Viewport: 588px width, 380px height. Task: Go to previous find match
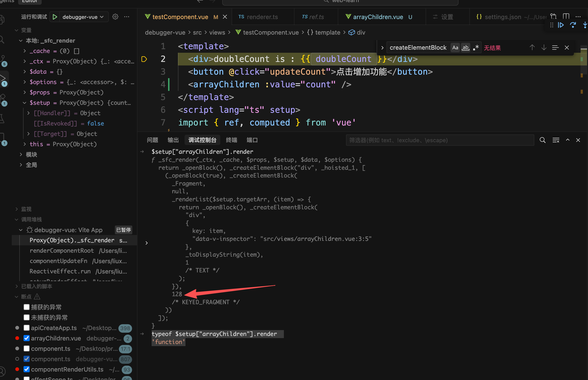(532, 47)
